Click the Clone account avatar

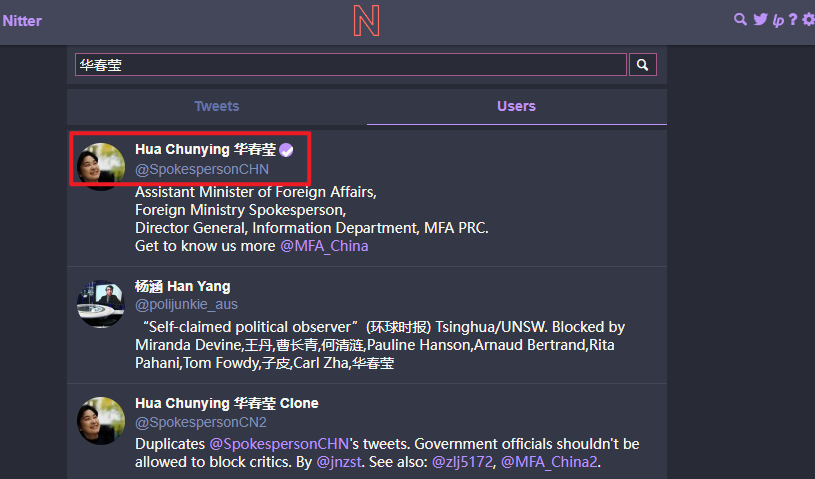coord(101,421)
